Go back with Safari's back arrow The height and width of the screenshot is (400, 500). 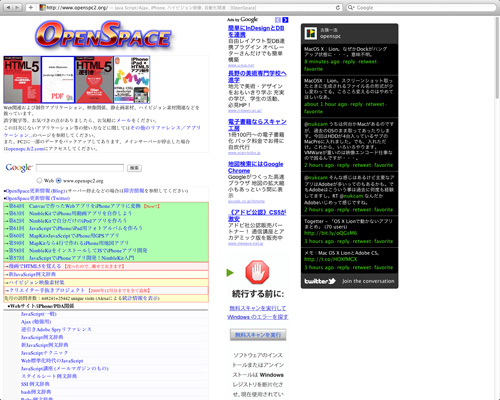(x=8, y=7)
